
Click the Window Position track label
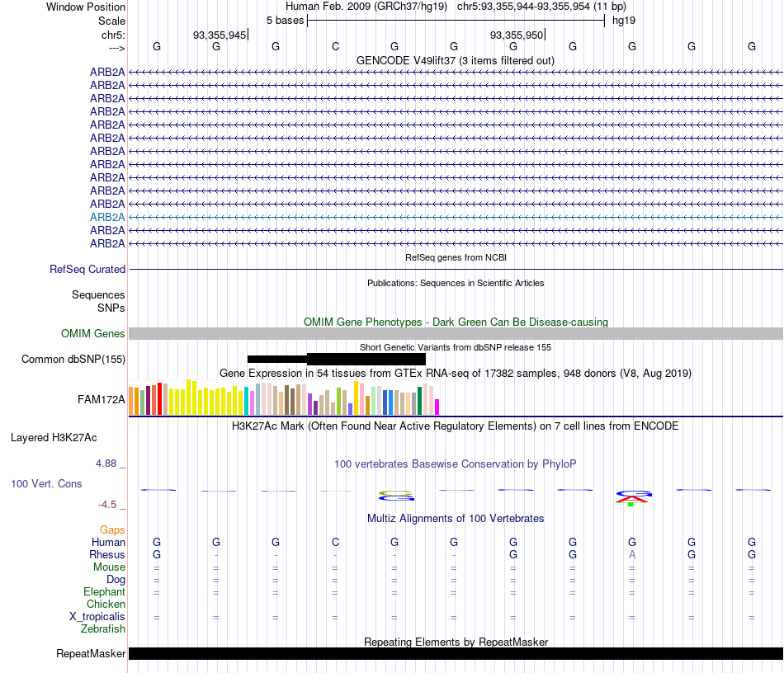(x=86, y=7)
